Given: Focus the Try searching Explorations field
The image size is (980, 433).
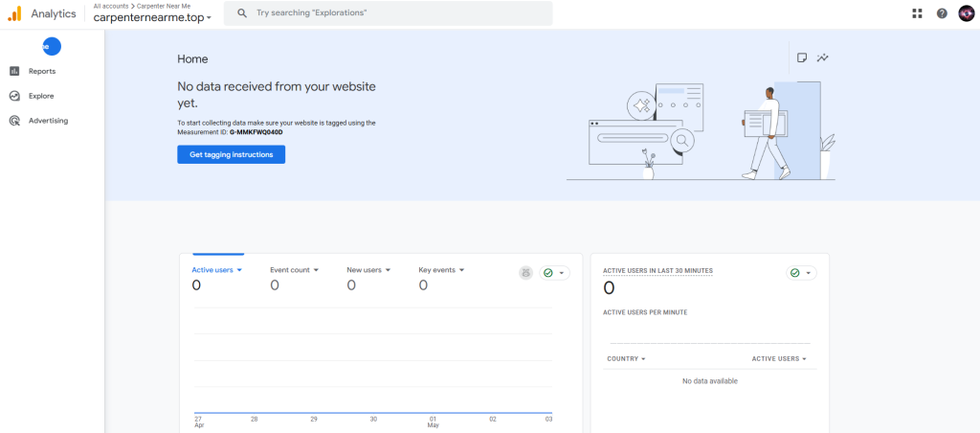Looking at the screenshot, I should [x=389, y=13].
